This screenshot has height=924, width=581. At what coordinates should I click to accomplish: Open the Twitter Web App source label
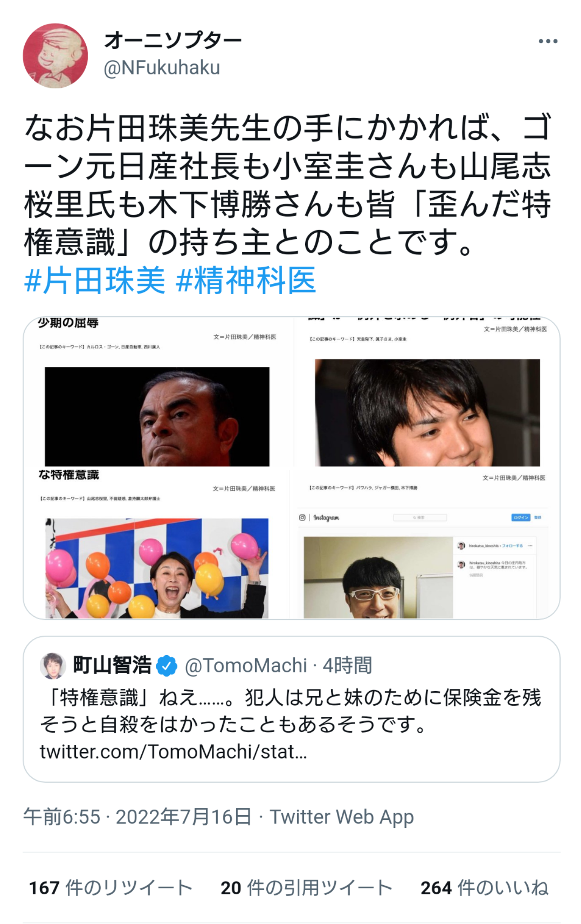point(342,817)
